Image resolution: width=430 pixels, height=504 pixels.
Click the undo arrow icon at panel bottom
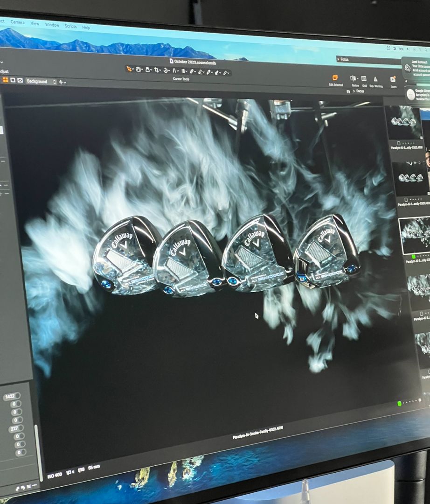click(x=23, y=488)
